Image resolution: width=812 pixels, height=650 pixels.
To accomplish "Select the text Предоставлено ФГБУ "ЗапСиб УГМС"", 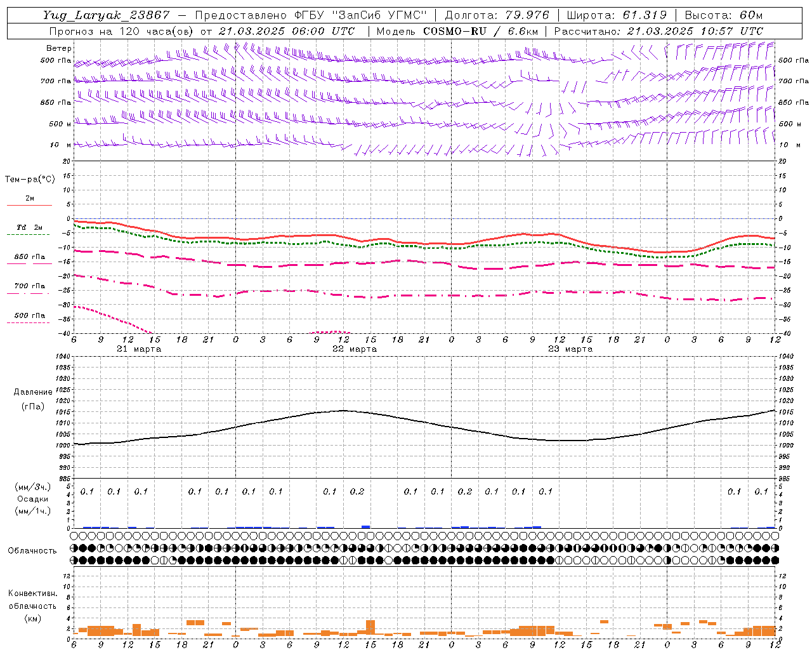I will coord(311,16).
